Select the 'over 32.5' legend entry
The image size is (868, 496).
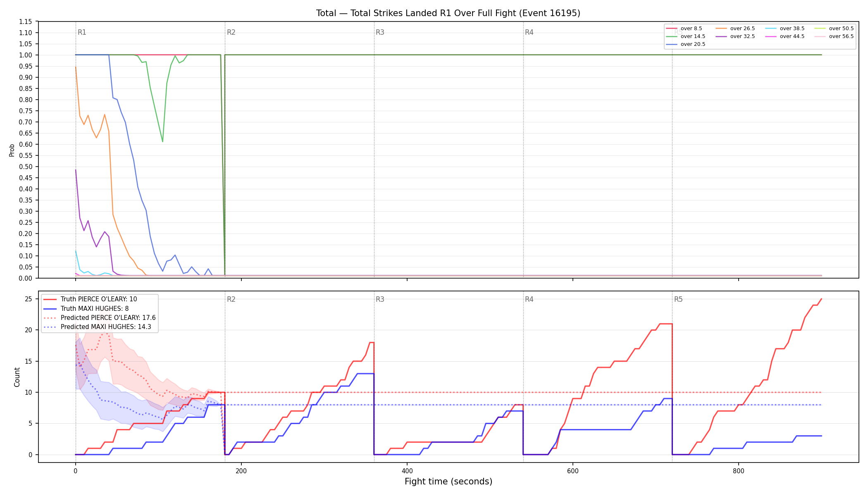(735, 36)
